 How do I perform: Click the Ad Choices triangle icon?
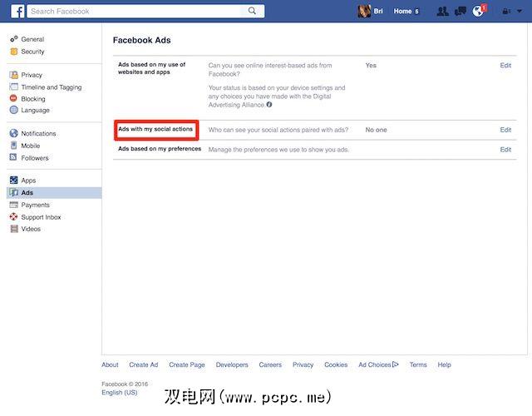[x=396, y=364]
